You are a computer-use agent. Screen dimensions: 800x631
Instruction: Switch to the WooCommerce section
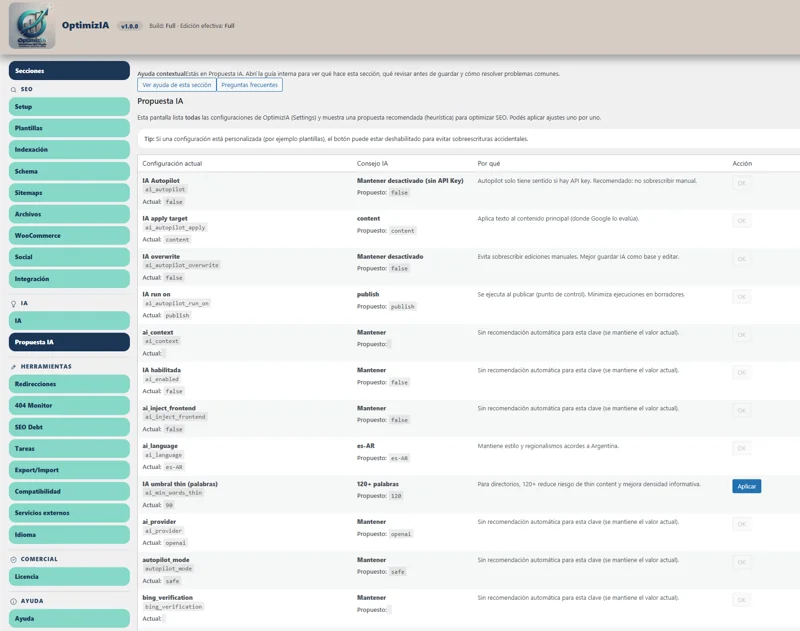click(x=69, y=236)
